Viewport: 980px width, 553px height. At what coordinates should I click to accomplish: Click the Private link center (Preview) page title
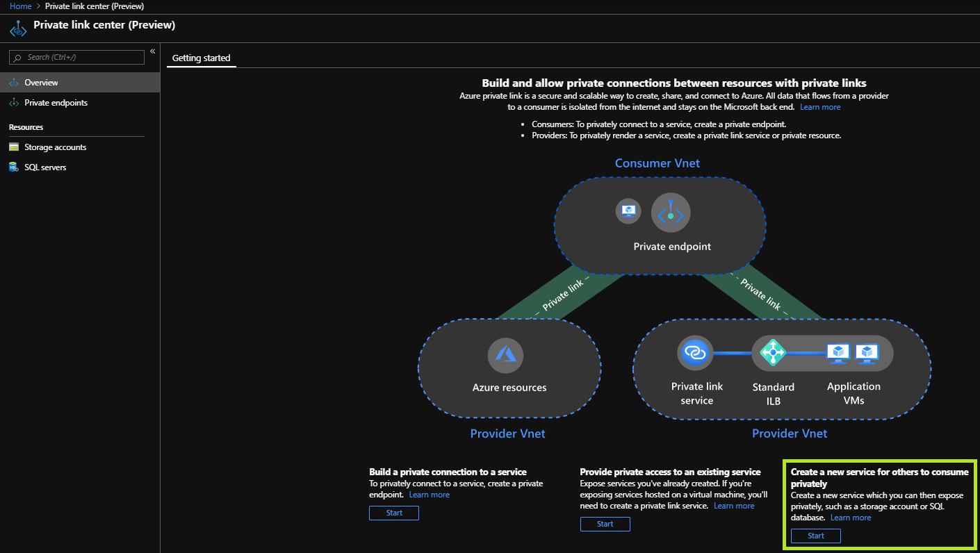[104, 25]
